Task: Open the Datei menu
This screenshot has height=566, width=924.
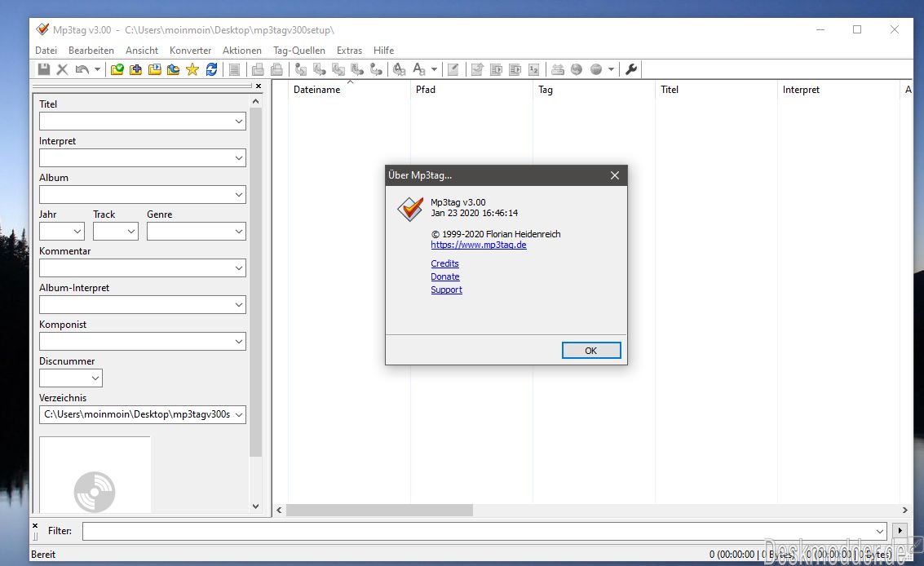Action: pos(46,51)
